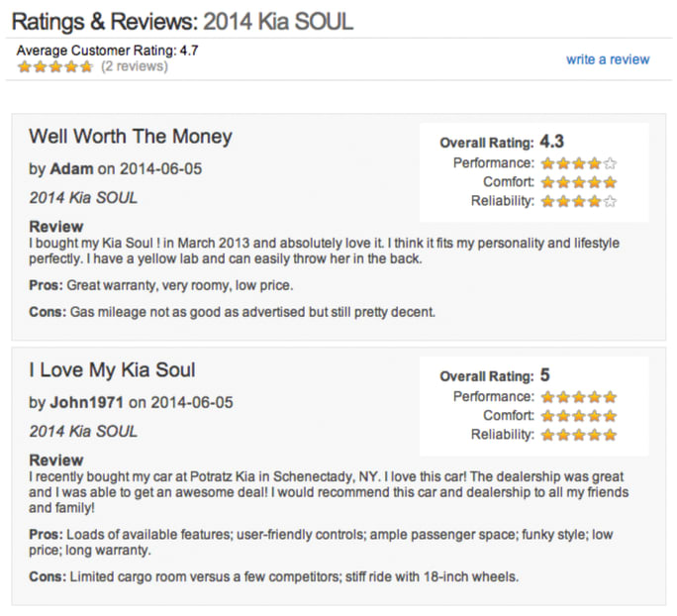Image resolution: width=677 pixels, height=616 pixels.
Task: Click the "write a review" link
Action: pos(608,59)
